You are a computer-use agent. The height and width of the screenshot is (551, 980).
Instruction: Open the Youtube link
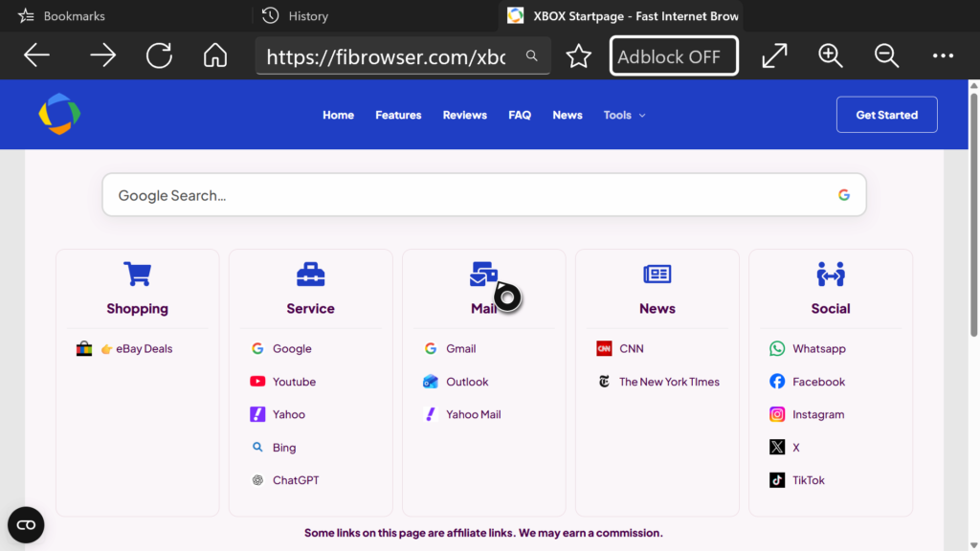(282, 382)
